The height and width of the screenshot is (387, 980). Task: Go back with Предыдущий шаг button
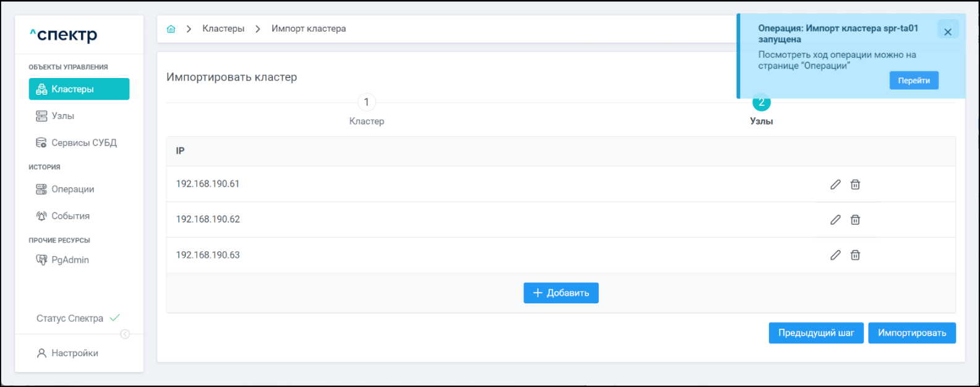815,333
